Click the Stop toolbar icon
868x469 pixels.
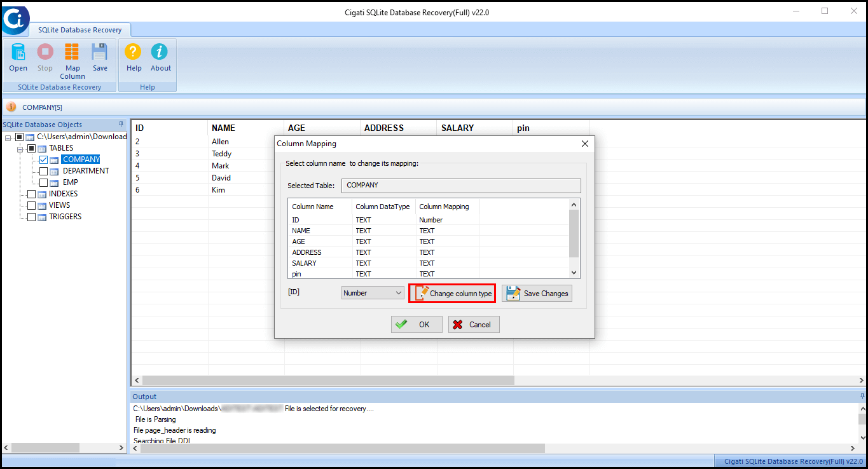[x=45, y=52]
